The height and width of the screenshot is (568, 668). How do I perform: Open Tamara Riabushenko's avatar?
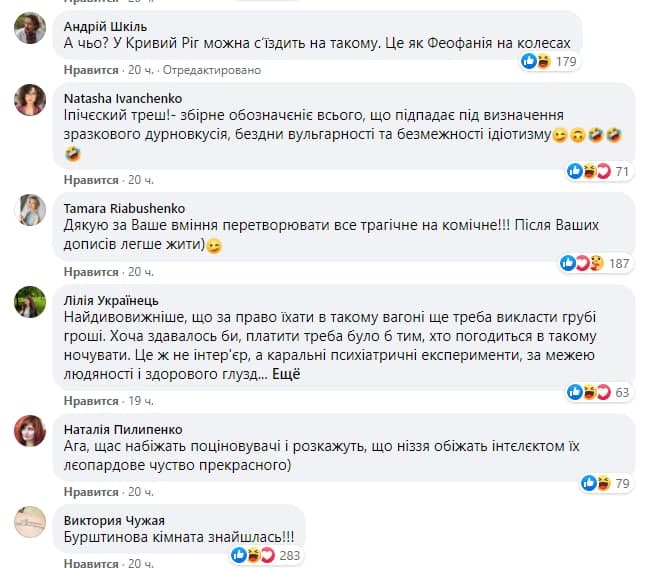29,209
